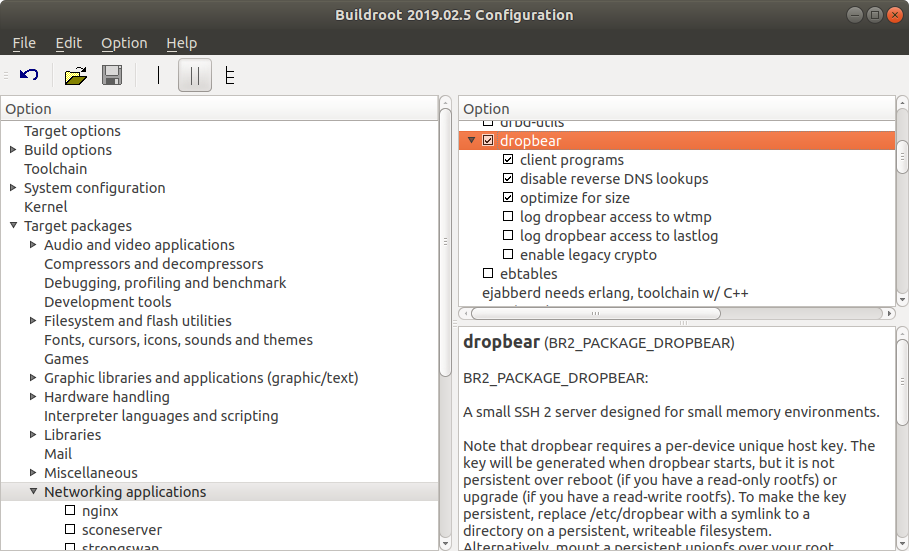Expand Filesystem and flash utilities
909x551 pixels.
click(x=33, y=321)
